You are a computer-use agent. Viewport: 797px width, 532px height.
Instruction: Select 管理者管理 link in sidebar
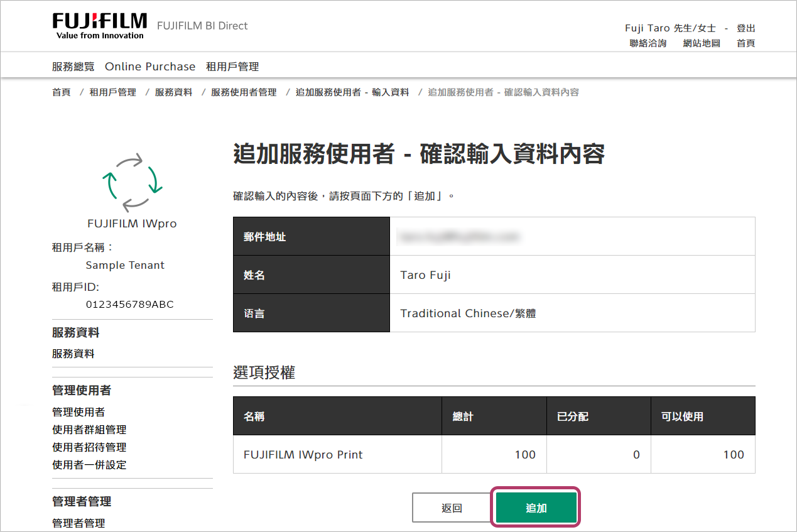78,523
